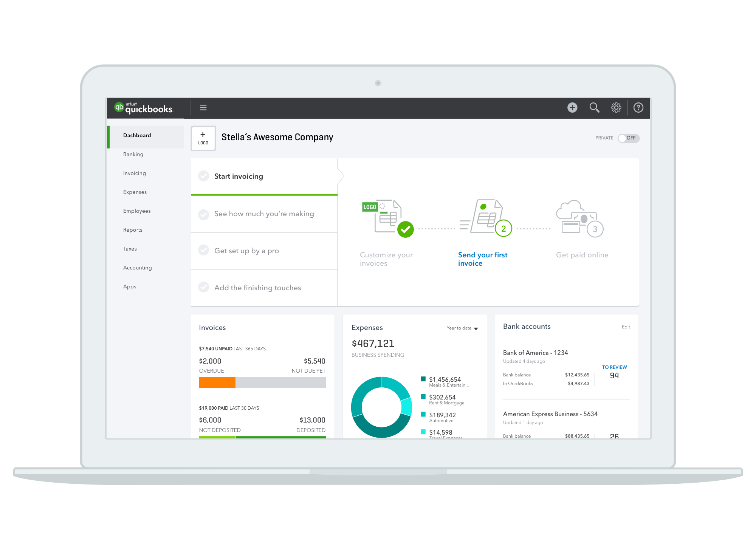This screenshot has width=756, height=548.
Task: Click Edit in the Bank accounts card
Action: 626,327
